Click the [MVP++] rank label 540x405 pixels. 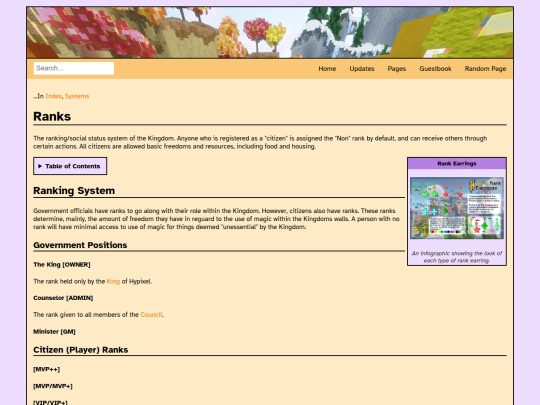point(46,369)
